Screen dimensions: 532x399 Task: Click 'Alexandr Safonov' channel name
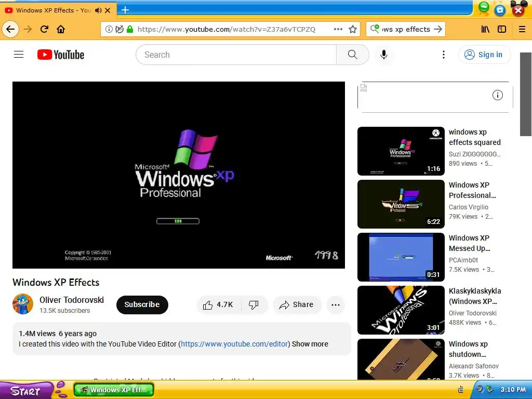coord(474,366)
